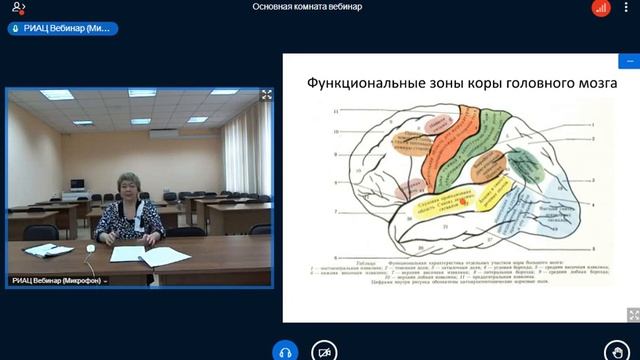Toggle webcam sharing button

tap(324, 352)
